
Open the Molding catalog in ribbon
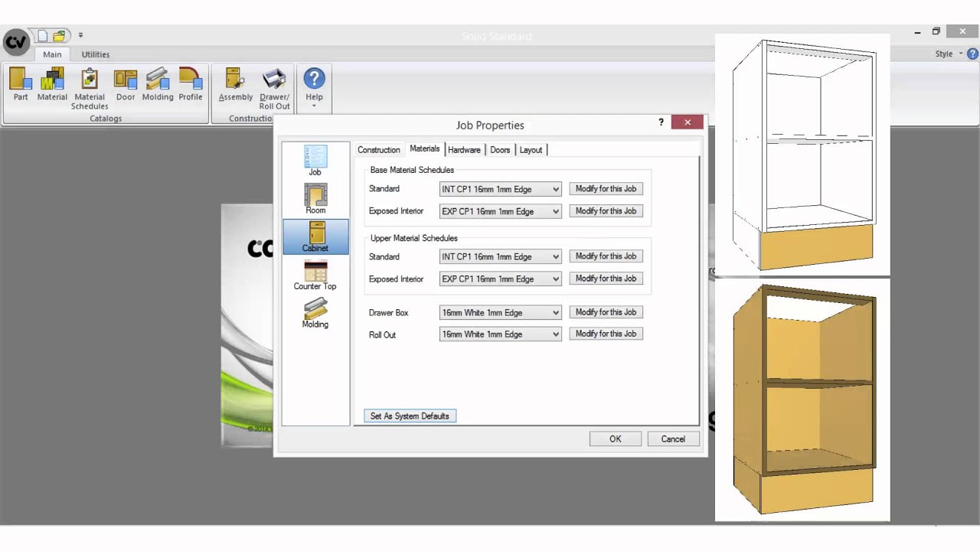click(158, 84)
